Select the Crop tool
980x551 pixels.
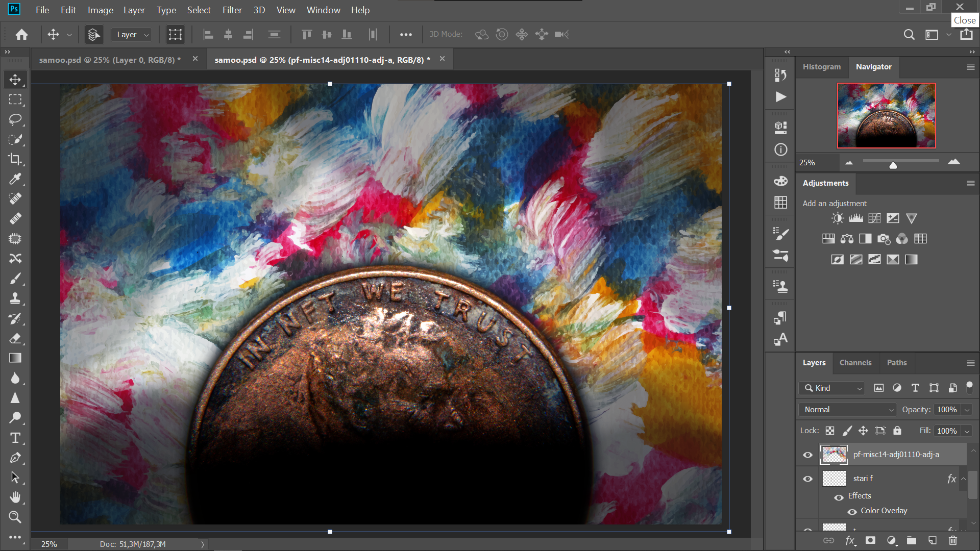click(15, 159)
